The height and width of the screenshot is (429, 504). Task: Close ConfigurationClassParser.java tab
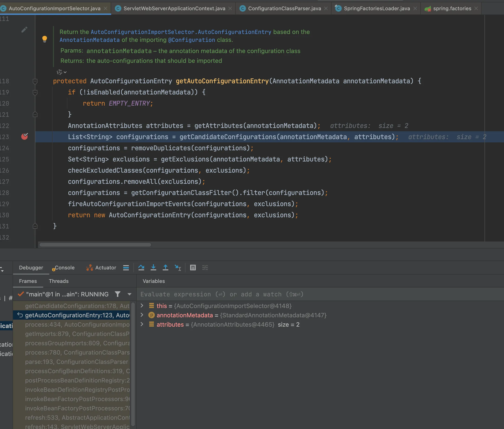tap(326, 9)
